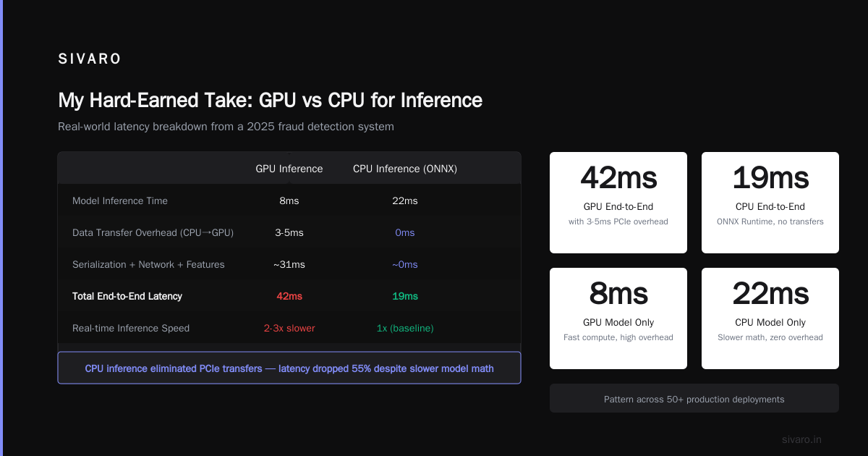The image size is (868, 456).
Task: Click the CPU inference eliminated PCIe transfers callout
Action: (289, 368)
